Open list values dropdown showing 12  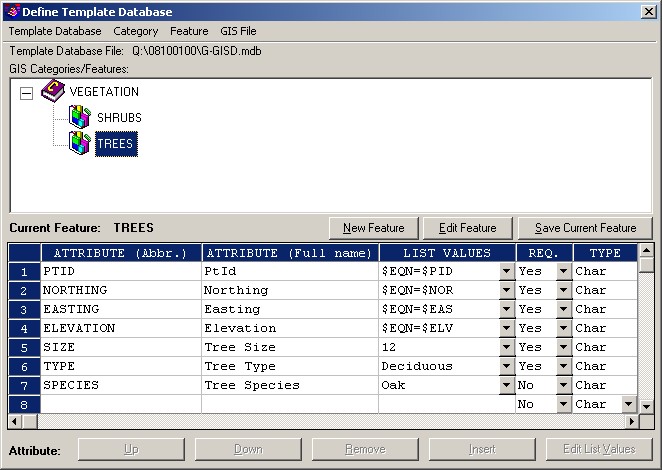click(x=507, y=347)
